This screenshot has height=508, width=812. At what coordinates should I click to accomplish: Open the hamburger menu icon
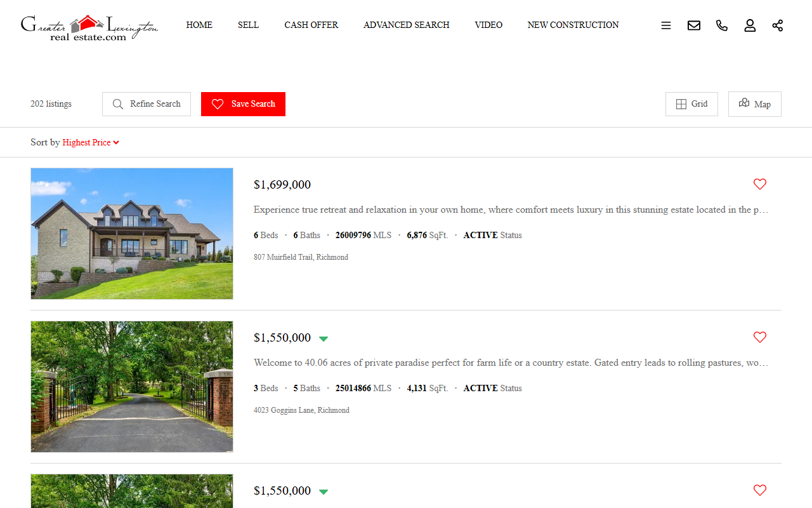click(x=666, y=25)
